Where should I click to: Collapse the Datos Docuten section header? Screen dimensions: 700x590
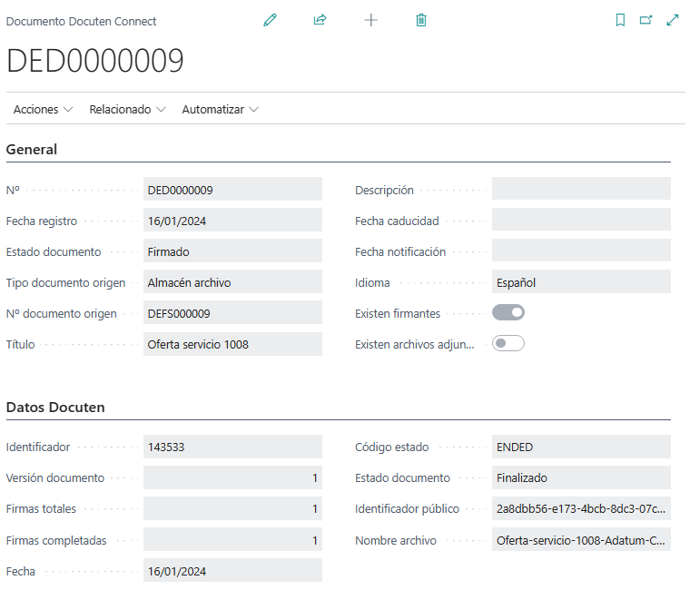[55, 408]
